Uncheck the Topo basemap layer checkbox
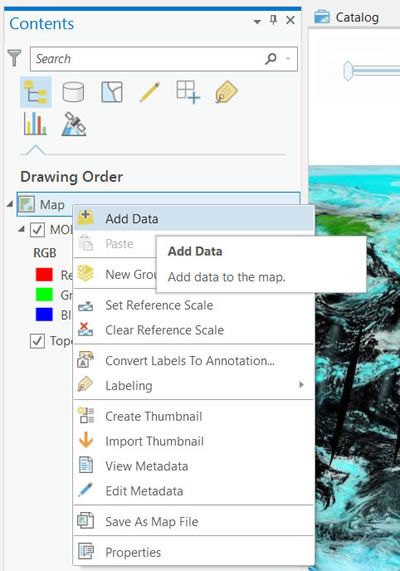 click(37, 341)
